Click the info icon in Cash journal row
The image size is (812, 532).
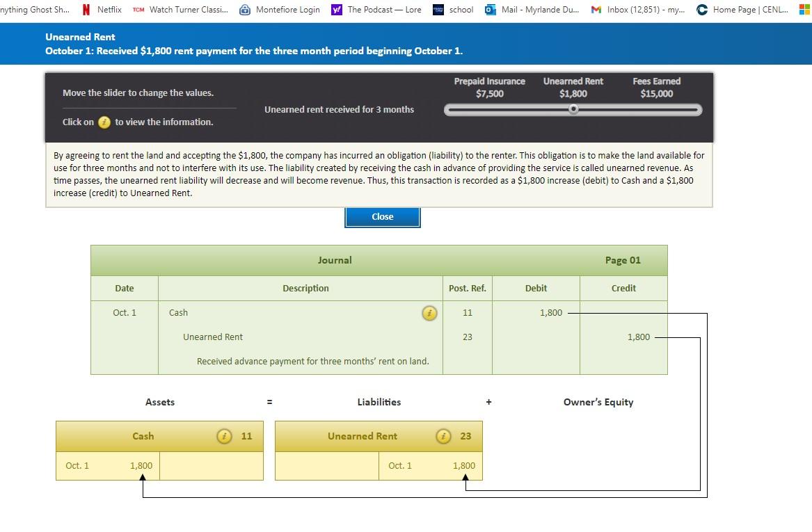(429, 313)
